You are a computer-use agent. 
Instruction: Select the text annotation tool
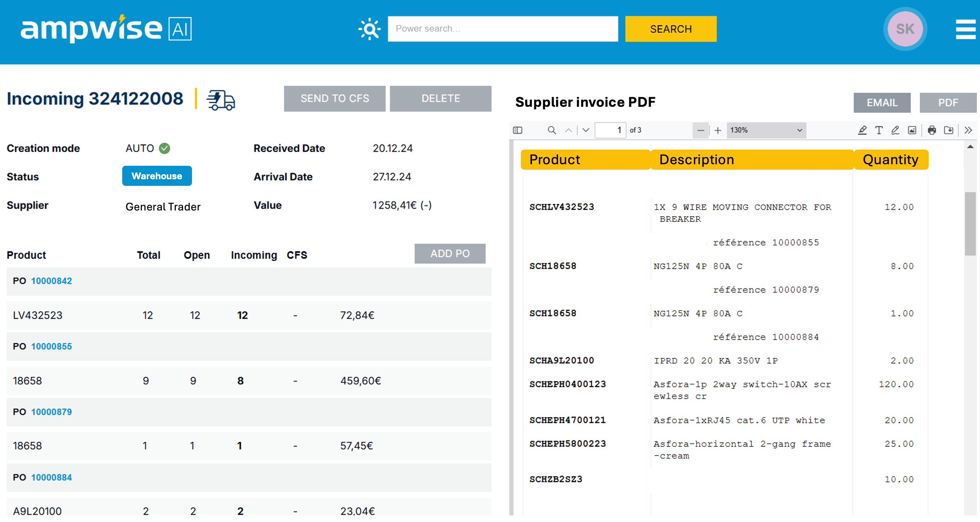click(879, 130)
